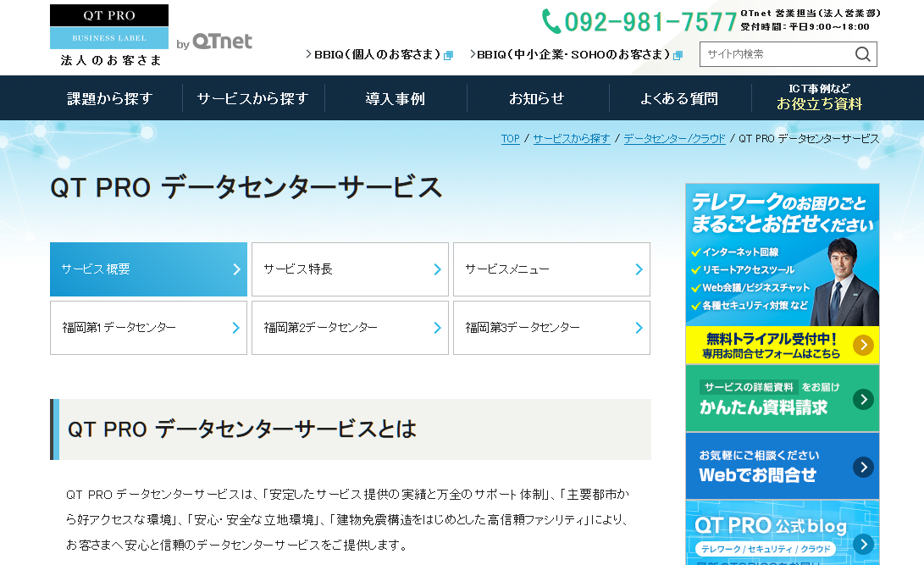
Task: Select the サービス特長 tab
Action: pyautogui.click(x=350, y=269)
